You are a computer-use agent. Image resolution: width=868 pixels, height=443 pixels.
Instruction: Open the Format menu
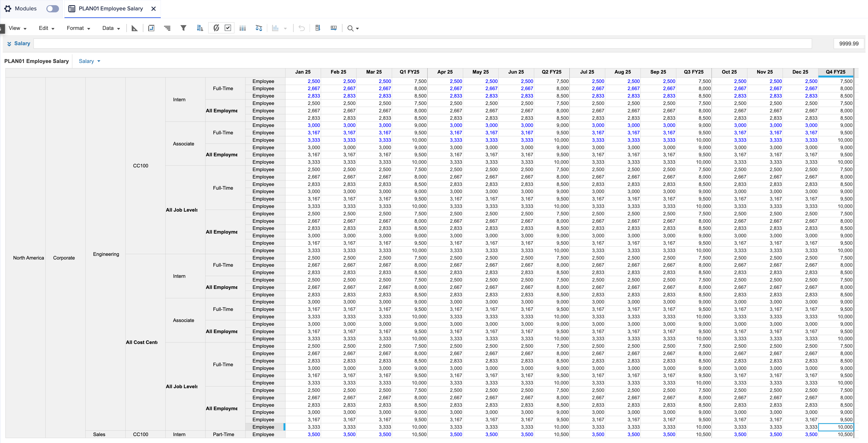(78, 28)
